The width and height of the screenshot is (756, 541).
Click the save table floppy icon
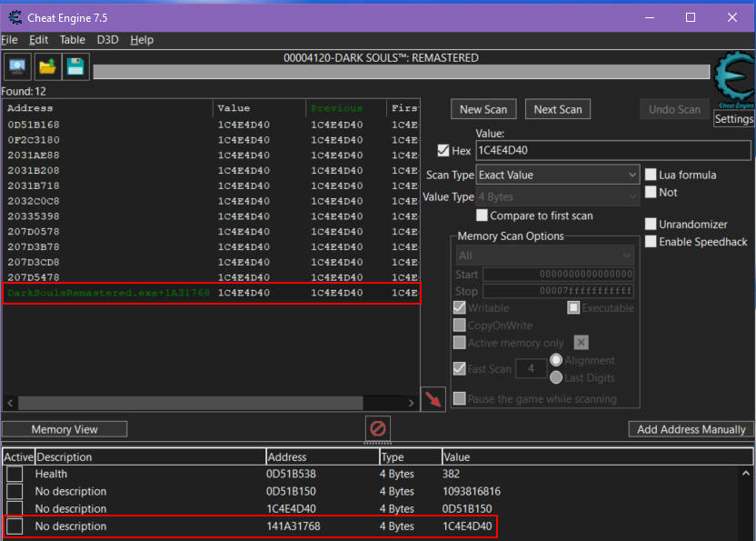(x=75, y=67)
